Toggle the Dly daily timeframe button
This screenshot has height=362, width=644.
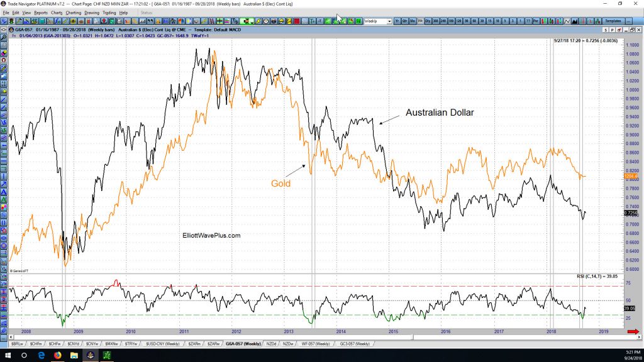(428, 21)
